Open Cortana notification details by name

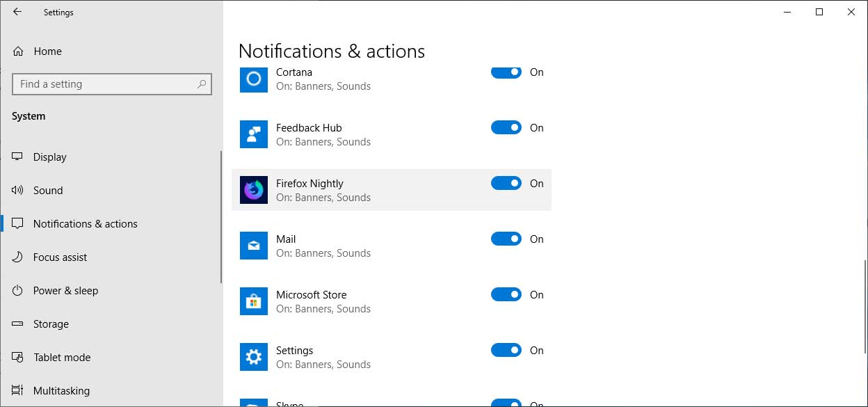point(294,72)
